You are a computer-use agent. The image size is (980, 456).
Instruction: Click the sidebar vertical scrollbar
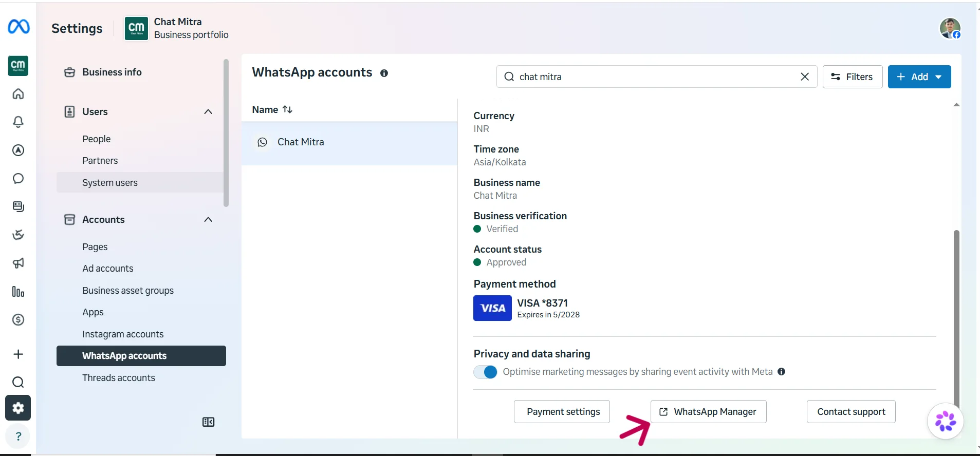(226, 134)
